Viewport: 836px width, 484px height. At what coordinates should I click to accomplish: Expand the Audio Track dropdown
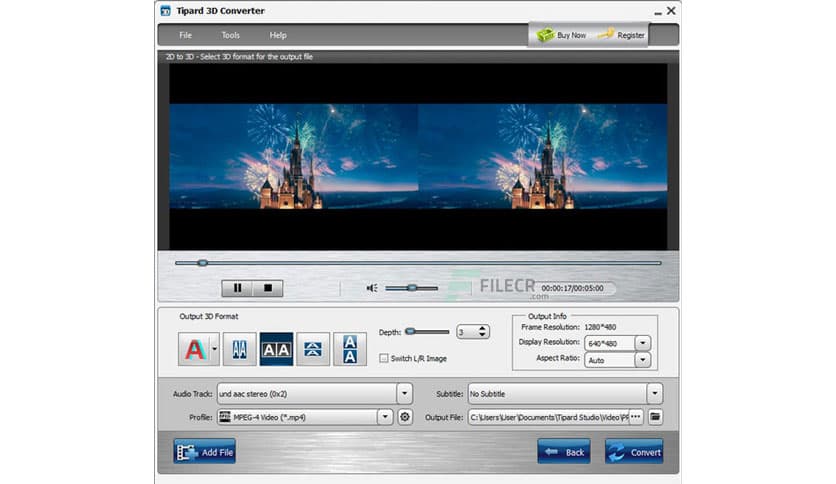[x=404, y=394]
